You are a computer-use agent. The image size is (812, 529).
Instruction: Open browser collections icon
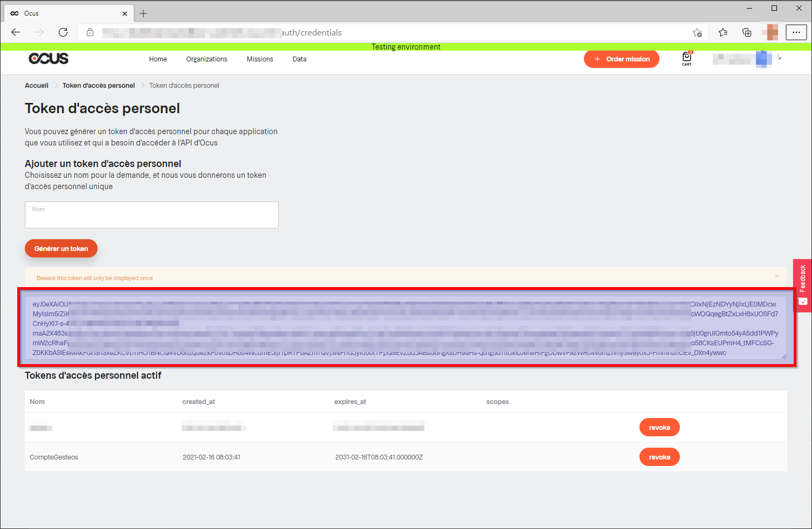747,32
